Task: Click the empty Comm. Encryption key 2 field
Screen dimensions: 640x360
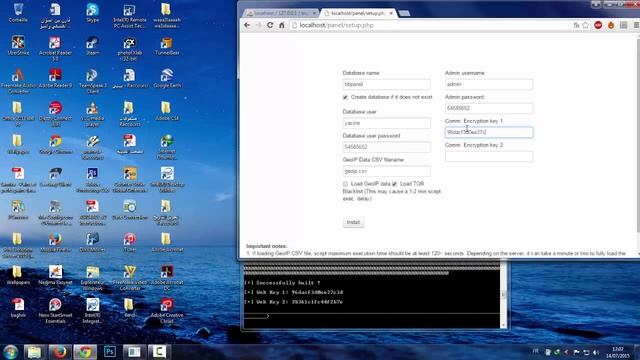Action: pyautogui.click(x=489, y=156)
